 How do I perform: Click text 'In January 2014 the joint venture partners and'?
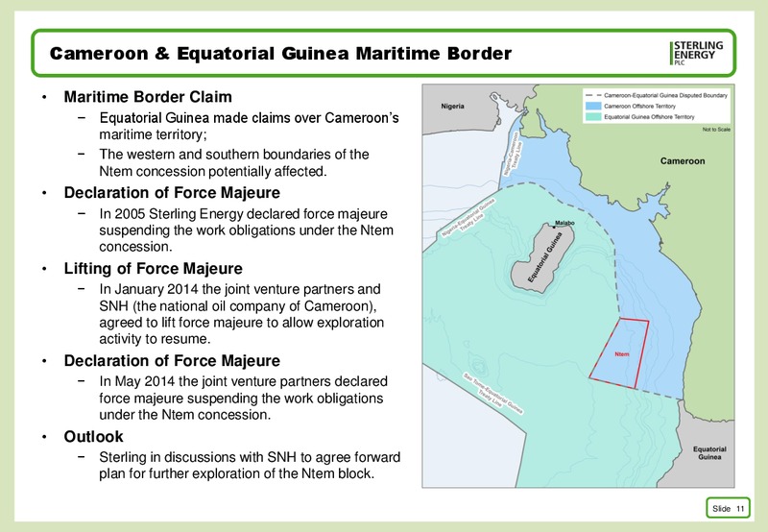click(240, 289)
